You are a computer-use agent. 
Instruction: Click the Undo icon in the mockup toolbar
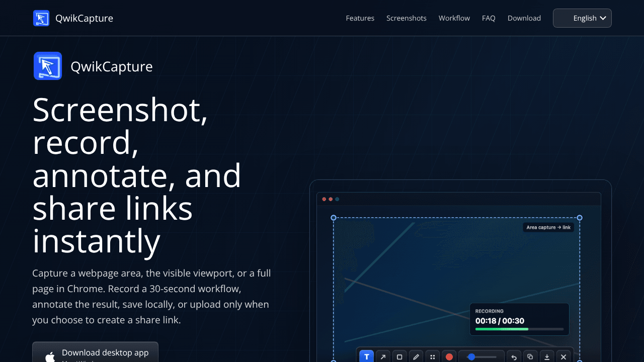click(514, 356)
